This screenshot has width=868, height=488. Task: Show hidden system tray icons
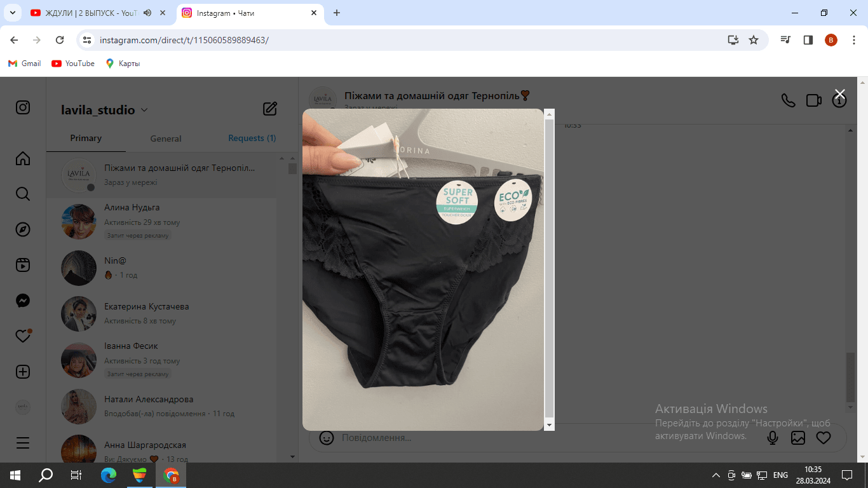coord(716,475)
